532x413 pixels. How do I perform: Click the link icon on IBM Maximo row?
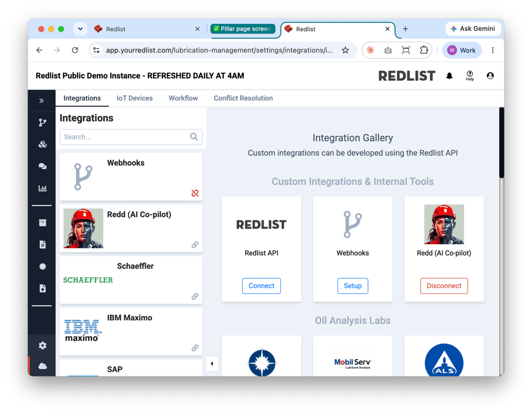[x=195, y=348]
